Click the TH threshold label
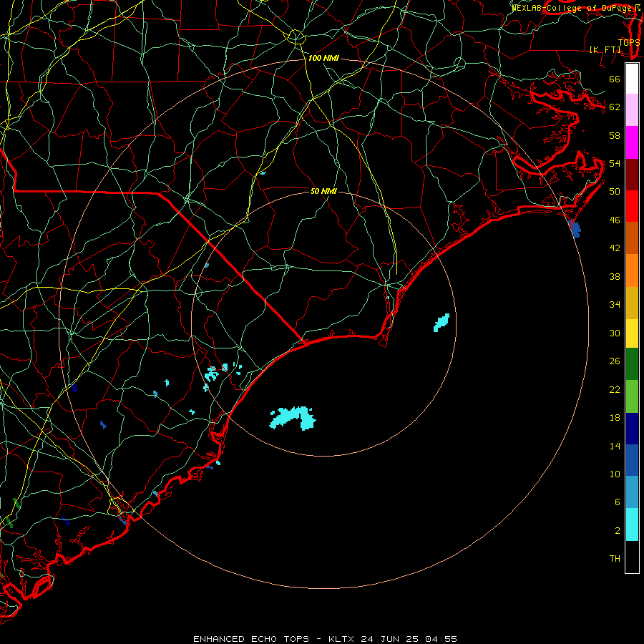The image size is (644, 644). click(x=615, y=559)
